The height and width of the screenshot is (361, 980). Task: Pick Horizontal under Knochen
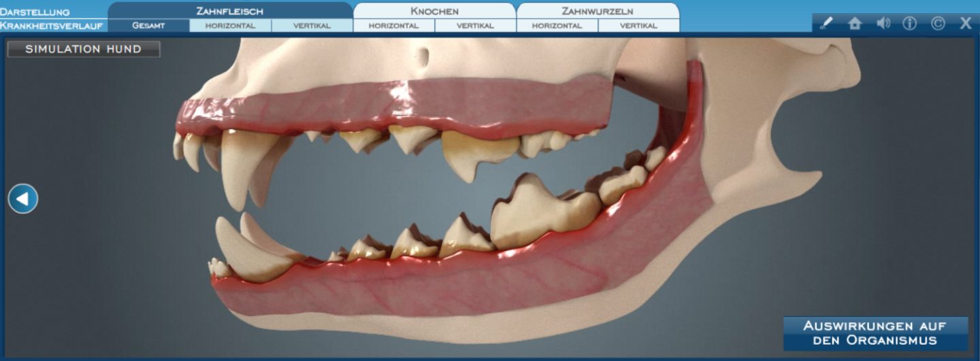point(393,26)
